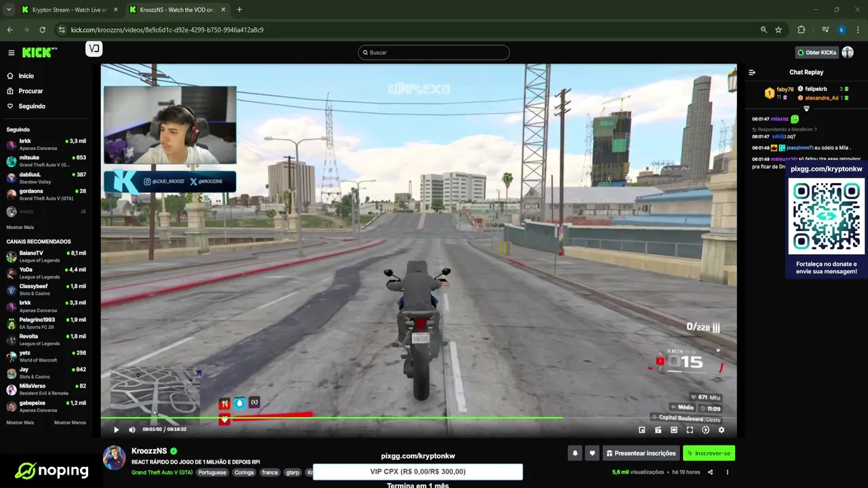Viewport: 868px width, 488px height.
Task: Bookmark this page with the star
Action: 778,30
